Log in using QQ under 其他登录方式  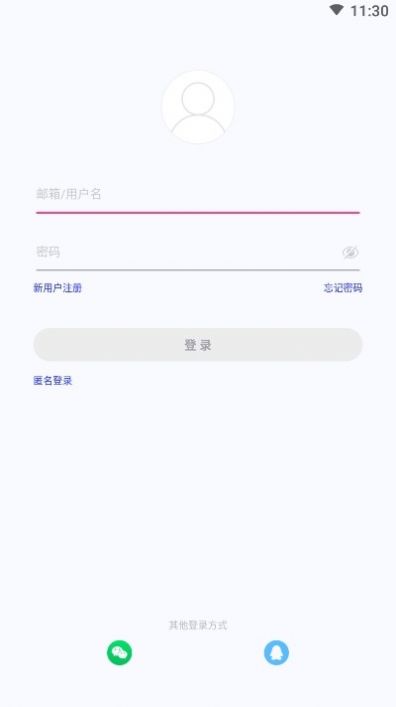click(x=276, y=652)
